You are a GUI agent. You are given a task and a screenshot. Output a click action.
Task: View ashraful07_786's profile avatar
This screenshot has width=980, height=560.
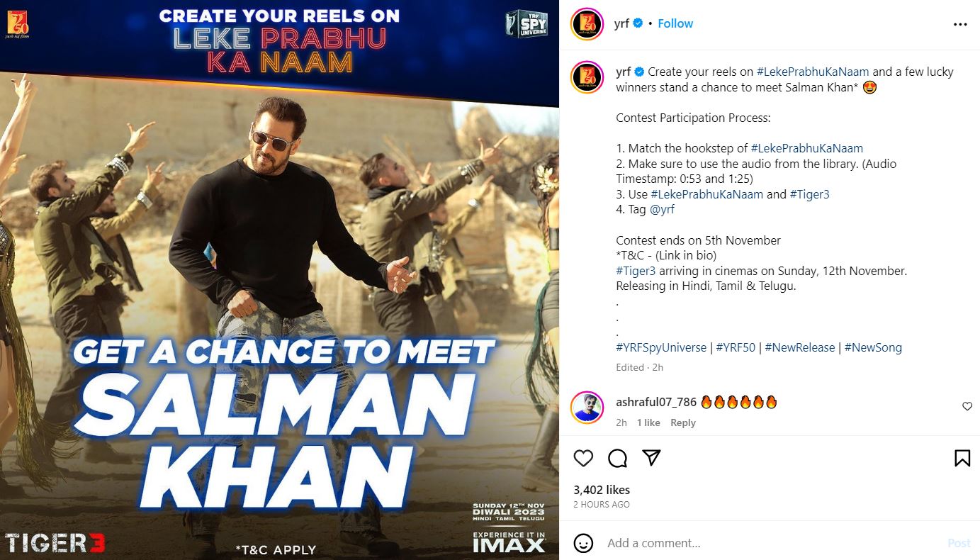pyautogui.click(x=587, y=407)
